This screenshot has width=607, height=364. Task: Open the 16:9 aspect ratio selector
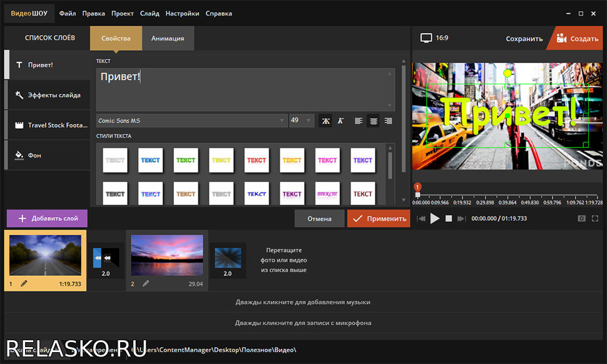pyautogui.click(x=434, y=38)
